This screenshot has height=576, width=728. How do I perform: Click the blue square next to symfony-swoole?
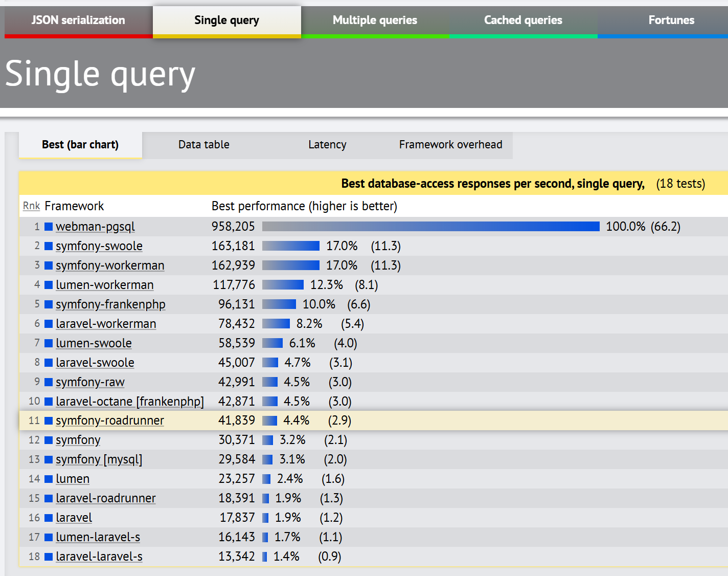pyautogui.click(x=49, y=246)
